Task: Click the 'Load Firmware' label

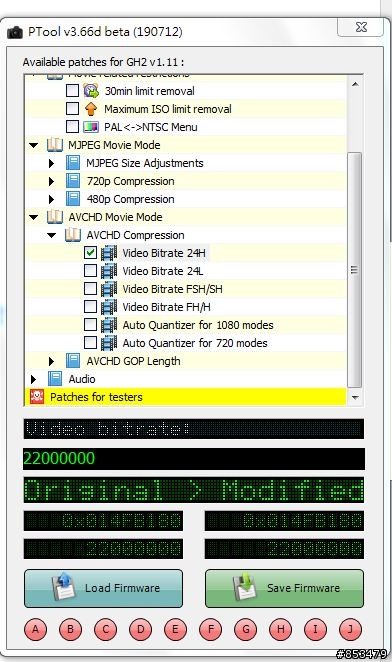Action: (122, 588)
